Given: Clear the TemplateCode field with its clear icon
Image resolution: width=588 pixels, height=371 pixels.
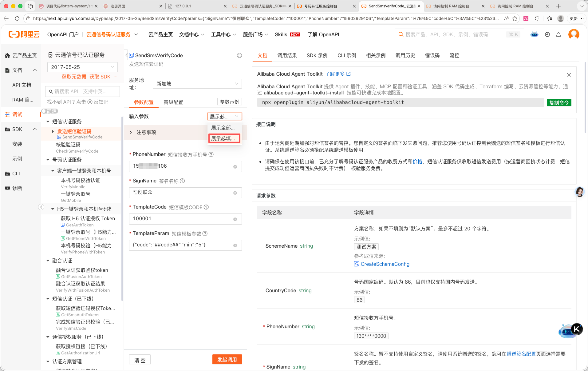Looking at the screenshot, I should [x=235, y=219].
